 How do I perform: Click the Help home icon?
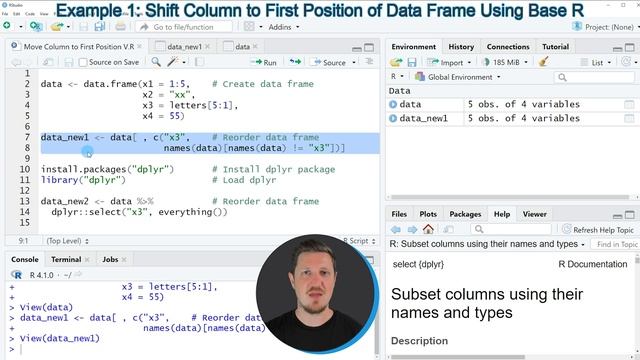tap(428, 229)
